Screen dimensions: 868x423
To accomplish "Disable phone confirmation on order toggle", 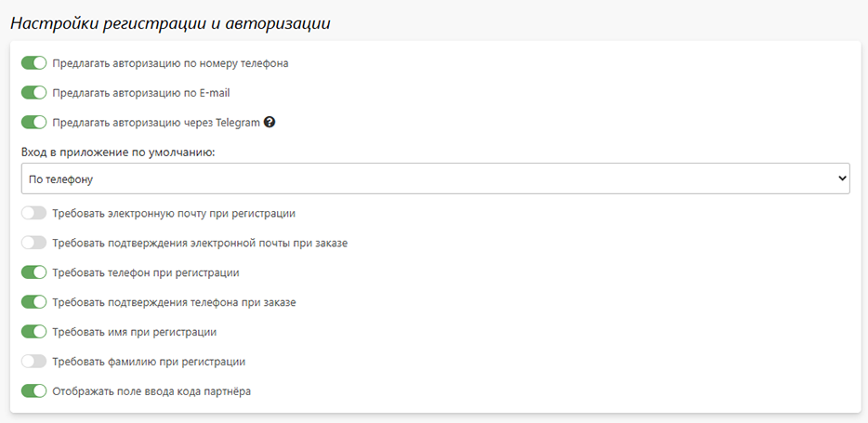I will click(33, 302).
